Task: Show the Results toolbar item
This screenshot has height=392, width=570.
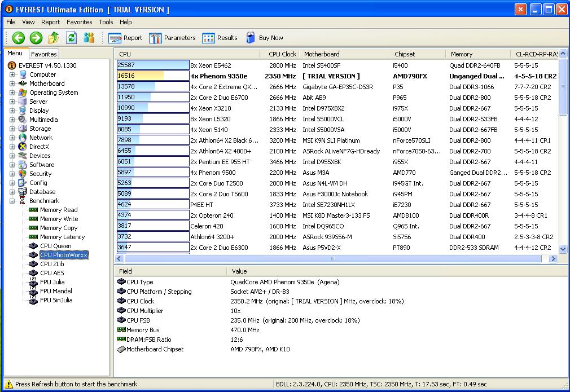Action: [220, 38]
